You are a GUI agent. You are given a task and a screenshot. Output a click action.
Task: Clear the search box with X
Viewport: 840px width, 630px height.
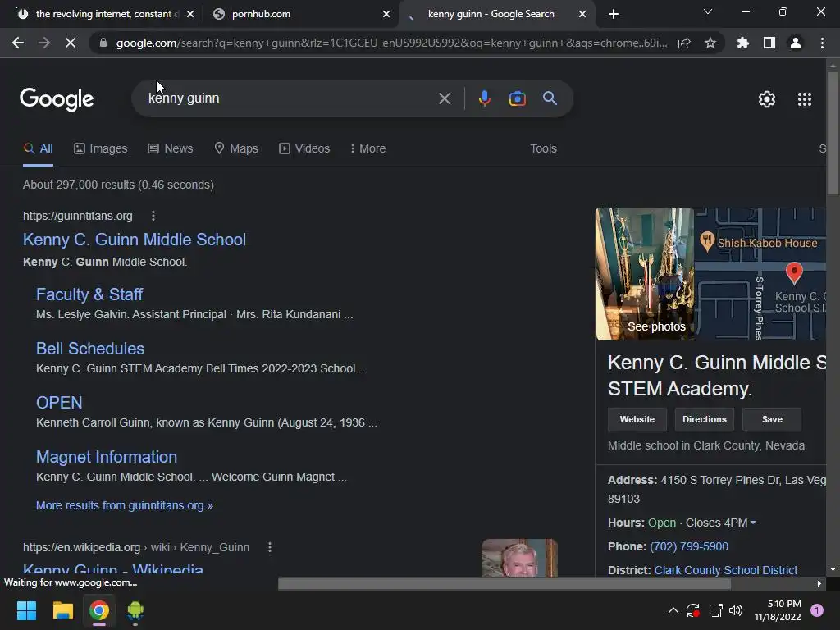tap(444, 98)
